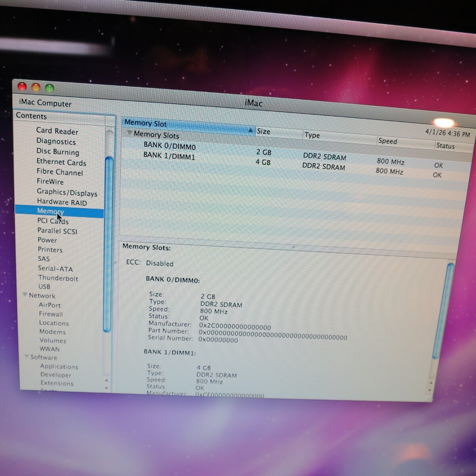Collapse the Memory Slots disclosure triangle
This screenshot has width=476, height=476.
point(129,133)
